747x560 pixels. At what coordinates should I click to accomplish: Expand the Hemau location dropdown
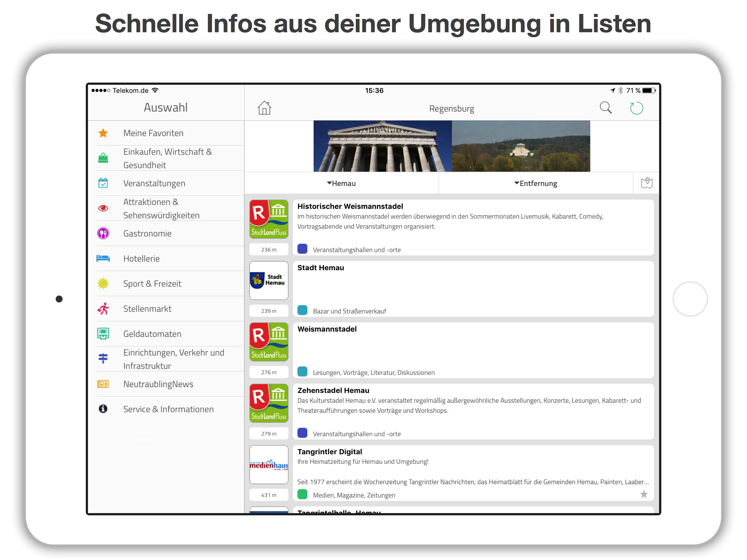(341, 183)
